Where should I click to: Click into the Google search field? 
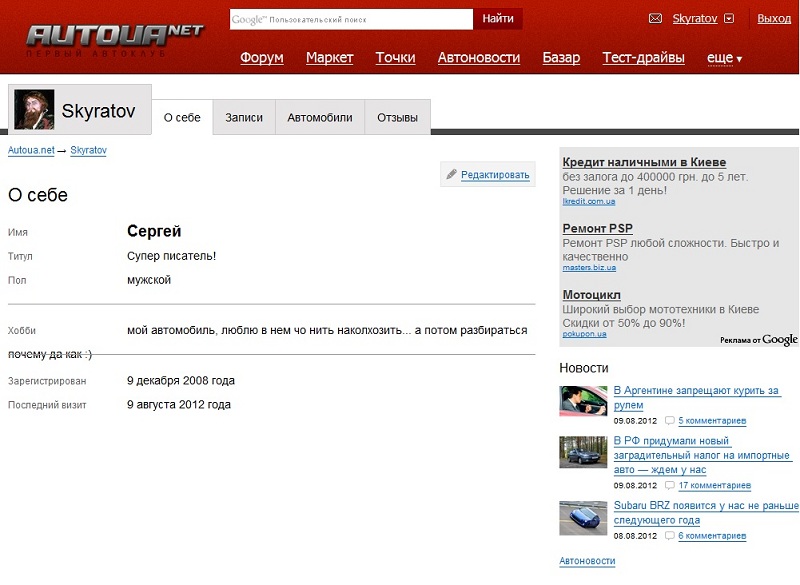pyautogui.click(x=351, y=19)
